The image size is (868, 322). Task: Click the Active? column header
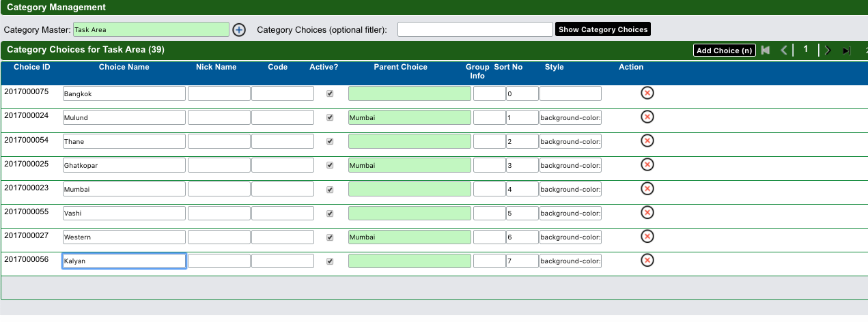pos(324,67)
